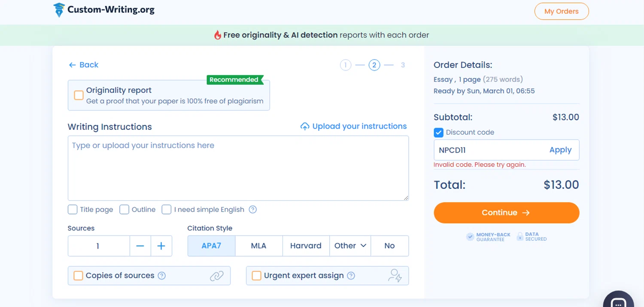644x307 pixels.
Task: Click the Invalid code error message
Action: 480,165
